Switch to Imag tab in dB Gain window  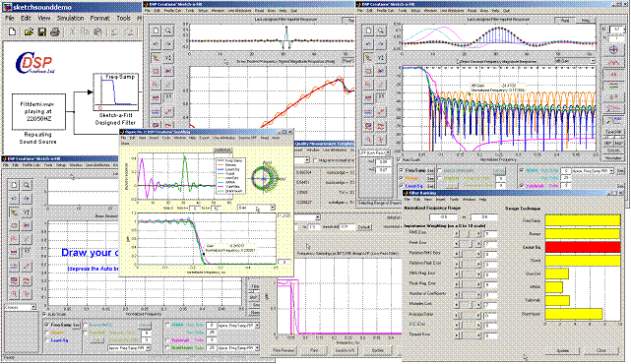(586, 20)
